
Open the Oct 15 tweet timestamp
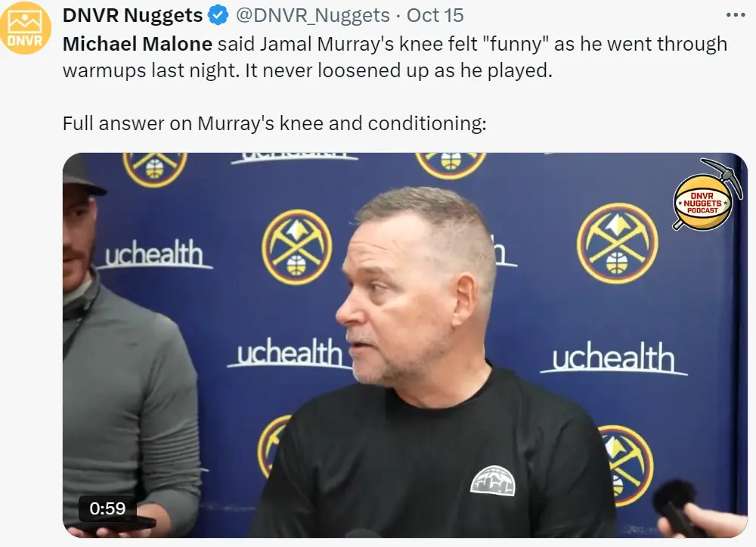(435, 15)
